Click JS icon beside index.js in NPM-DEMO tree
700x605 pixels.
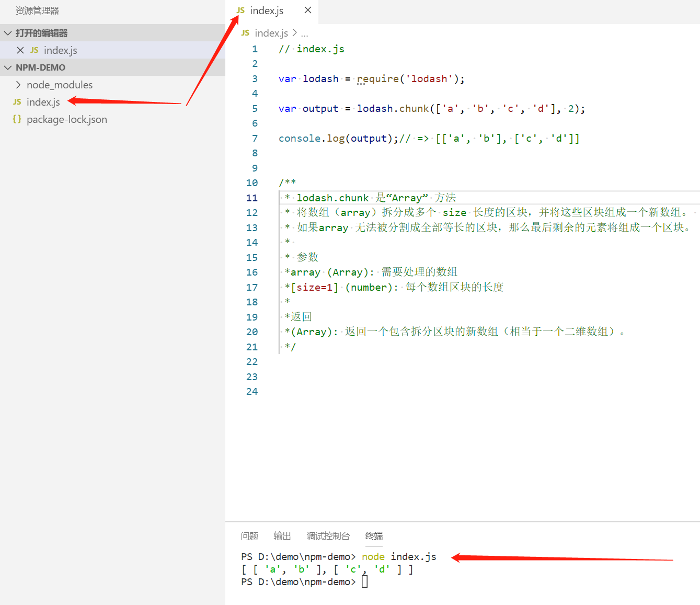17,102
